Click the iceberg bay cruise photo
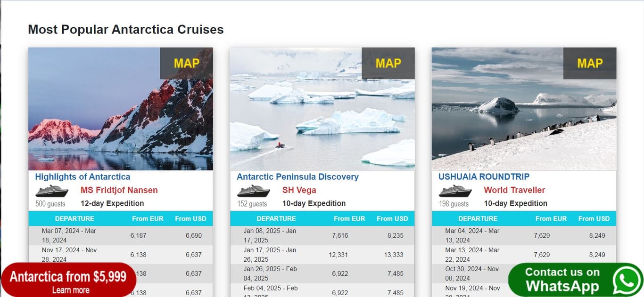This screenshot has height=297, width=644. [x=322, y=109]
